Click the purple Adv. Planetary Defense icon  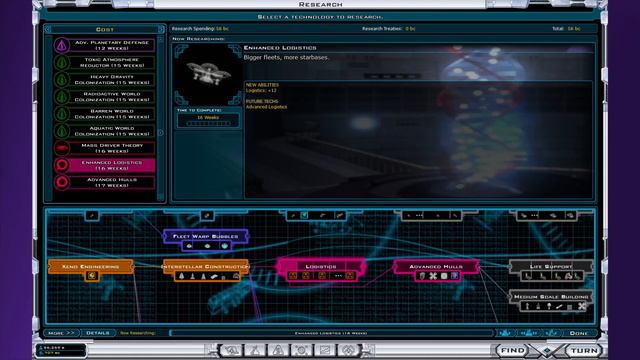(62, 45)
